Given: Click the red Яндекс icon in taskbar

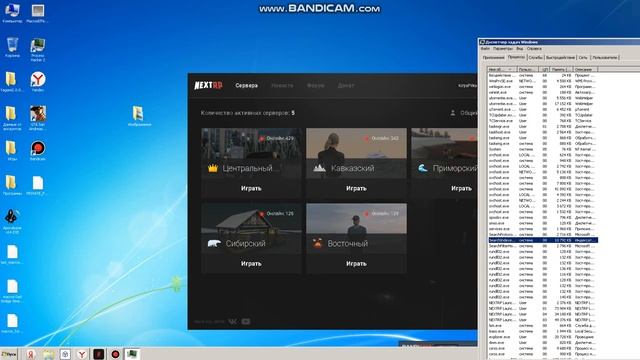Looking at the screenshot, I should click(31, 354).
